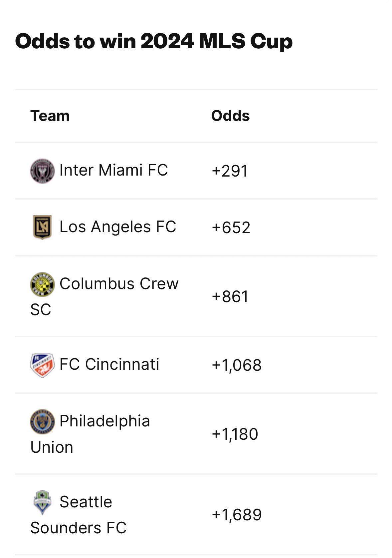The width and height of the screenshot is (392, 558).
Task: Choose the +1,068 odds value
Action: click(x=237, y=365)
